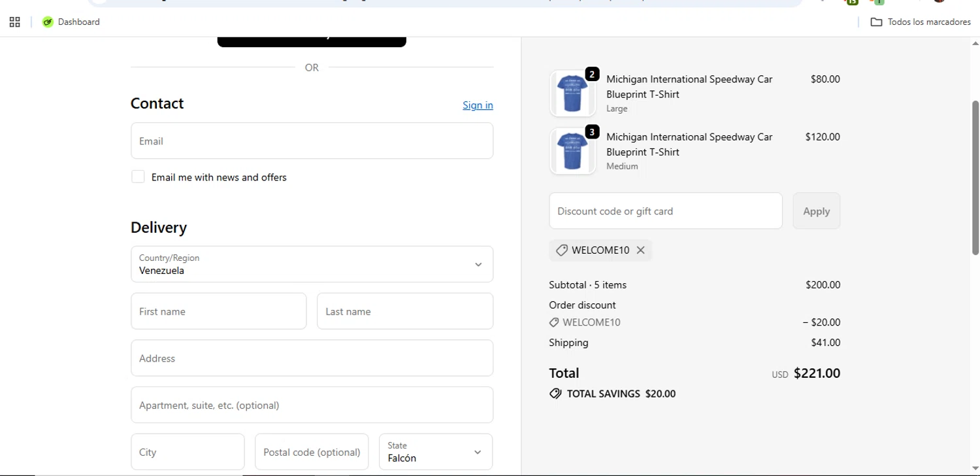Focus the Last name field
The height and width of the screenshot is (476, 980).
(405, 311)
